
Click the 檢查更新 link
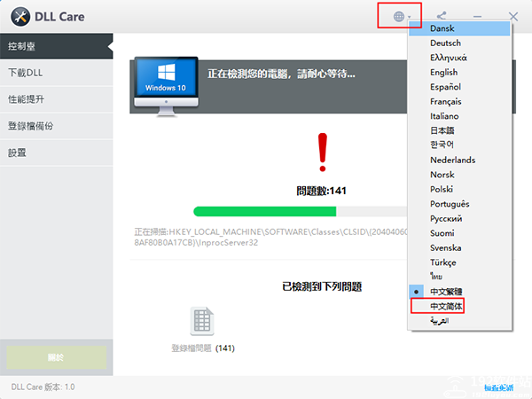[498, 387]
